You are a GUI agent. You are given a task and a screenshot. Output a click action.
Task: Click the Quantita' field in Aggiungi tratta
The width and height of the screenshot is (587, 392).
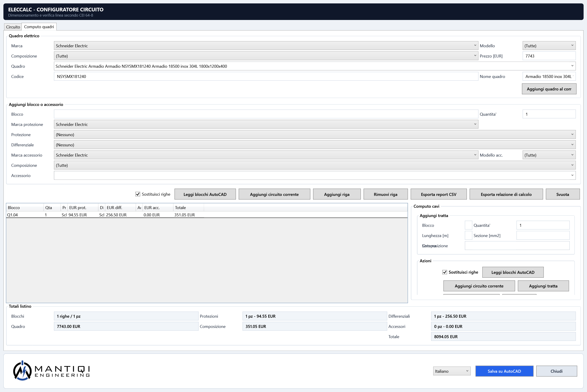pos(543,225)
